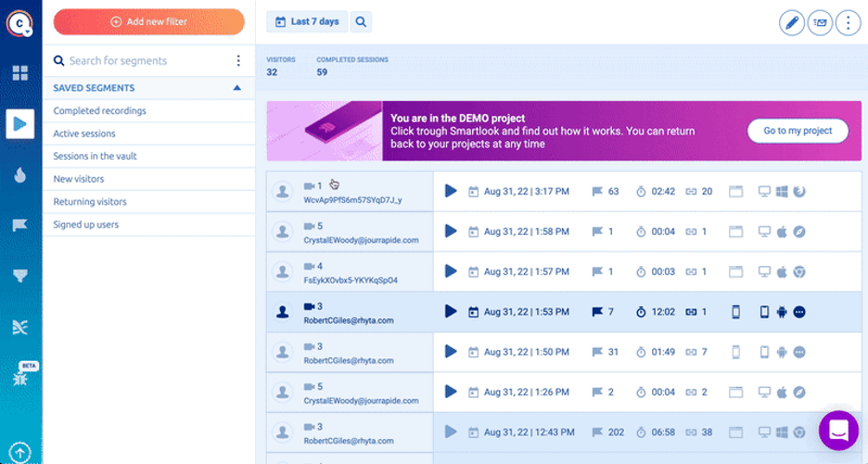Image resolution: width=868 pixels, height=464 pixels.
Task: Click duration 12:02 stopwatch icon
Action: [x=641, y=312]
